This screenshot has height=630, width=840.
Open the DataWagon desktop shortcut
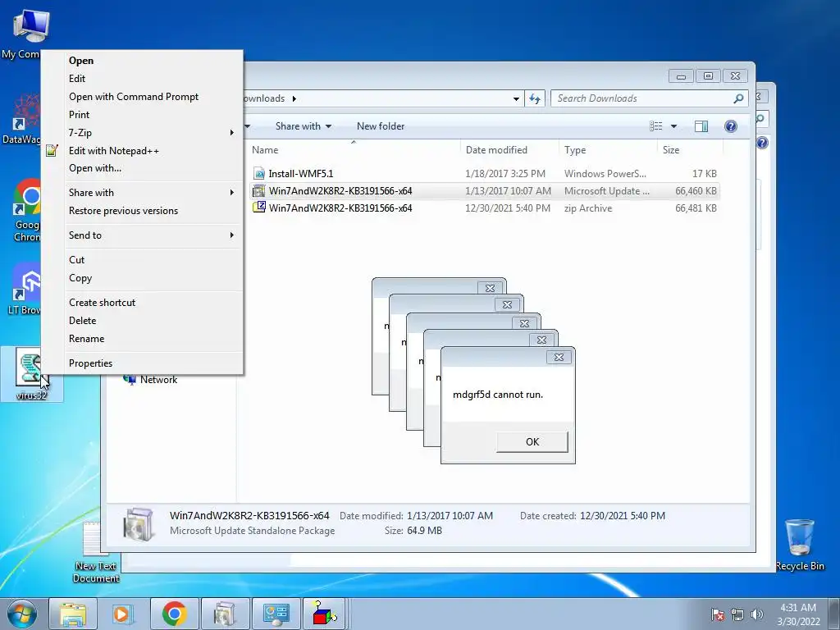click(25, 112)
